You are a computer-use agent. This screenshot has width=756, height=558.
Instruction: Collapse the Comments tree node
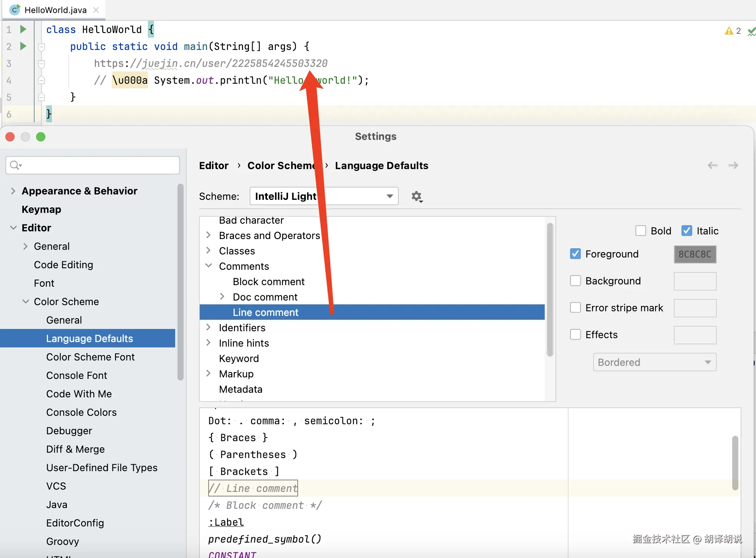pyautogui.click(x=209, y=266)
